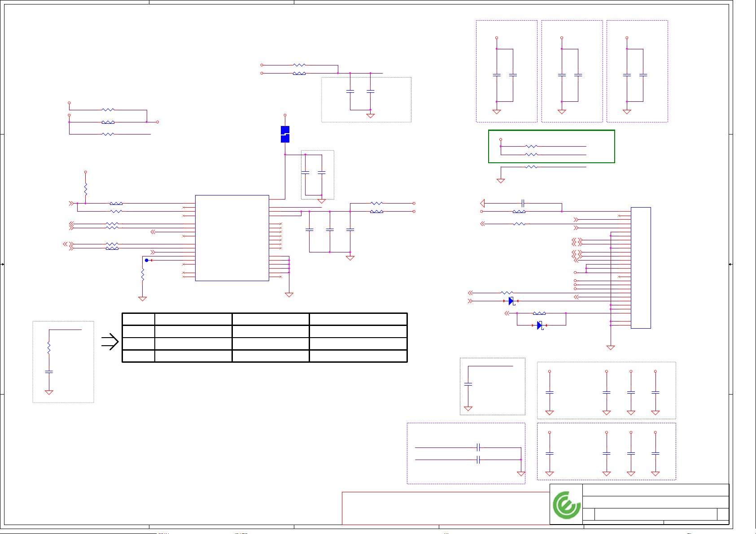The height and width of the screenshot is (534, 756).
Task: Select the tall connector rectangle on the right
Action: coord(641,268)
